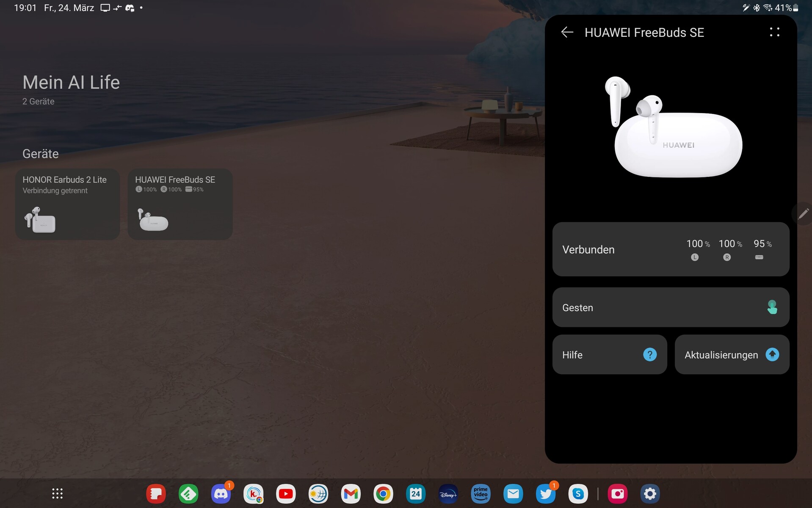This screenshot has height=508, width=812.
Task: Open Disney+ from the taskbar
Action: (x=448, y=494)
